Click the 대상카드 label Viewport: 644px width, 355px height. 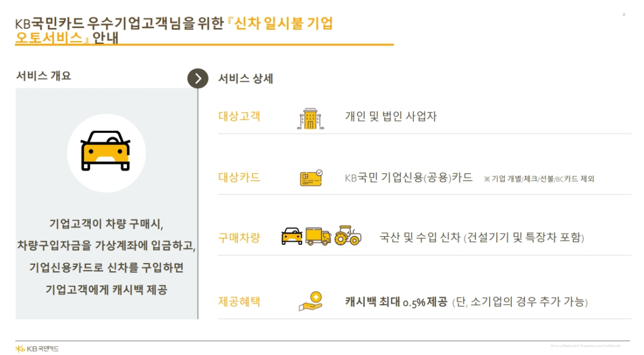point(239,177)
